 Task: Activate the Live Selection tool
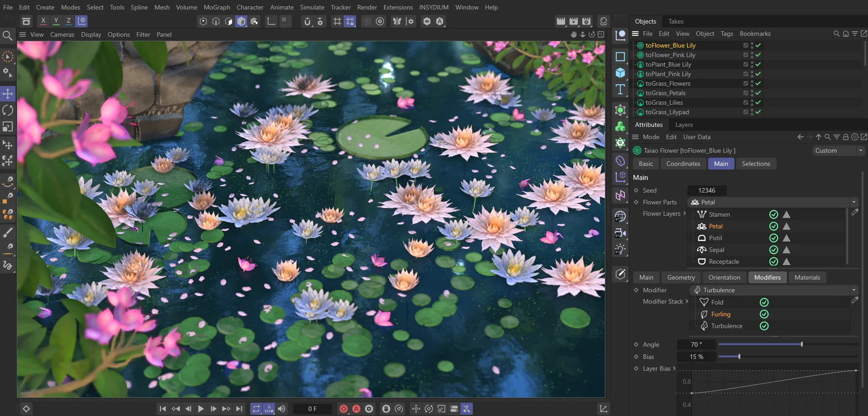(x=8, y=56)
